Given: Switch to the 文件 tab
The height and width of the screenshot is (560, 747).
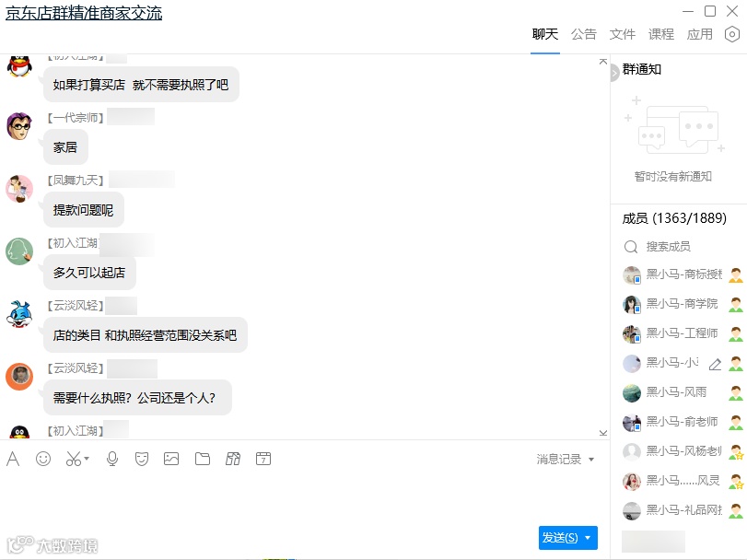Looking at the screenshot, I should (622, 34).
